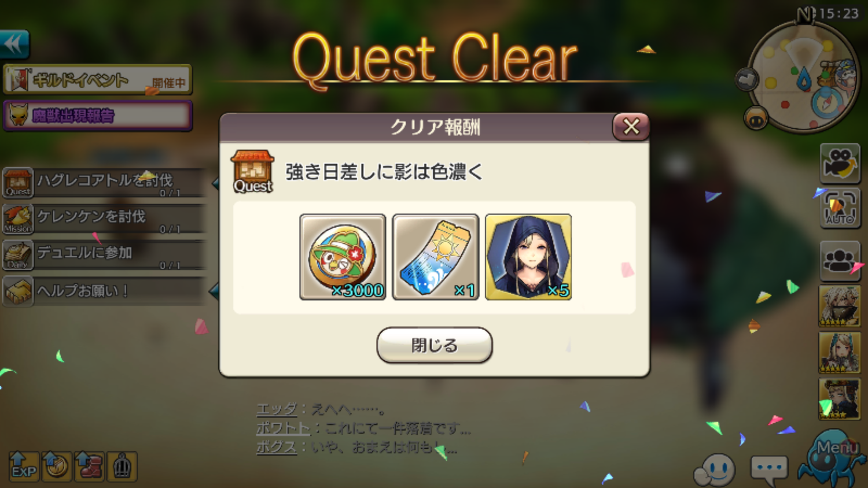Collapse the left panel with double-arrow button
The image size is (868, 488).
click(14, 45)
